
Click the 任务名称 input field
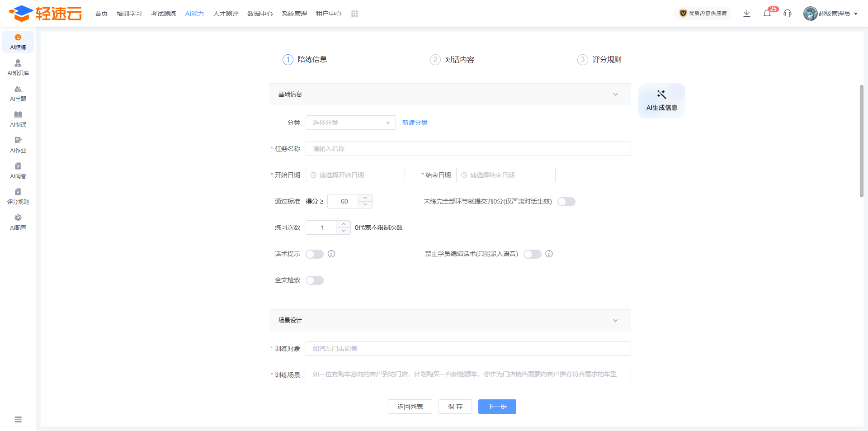468,149
